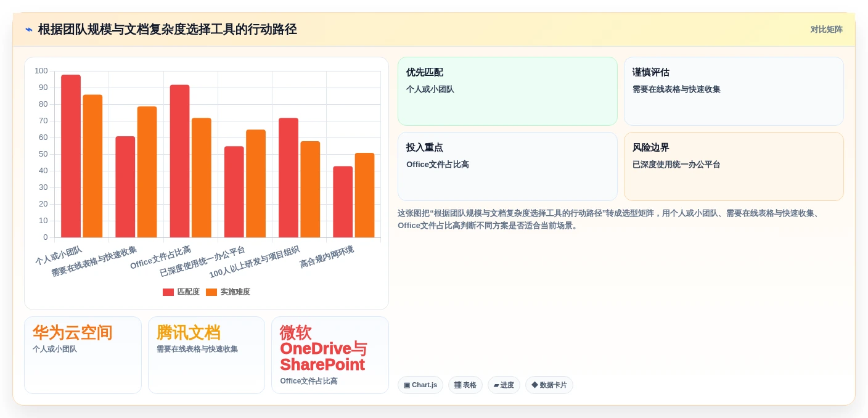Click the lightning icon beside the title
Screen dimensions: 868x418
click(29, 30)
